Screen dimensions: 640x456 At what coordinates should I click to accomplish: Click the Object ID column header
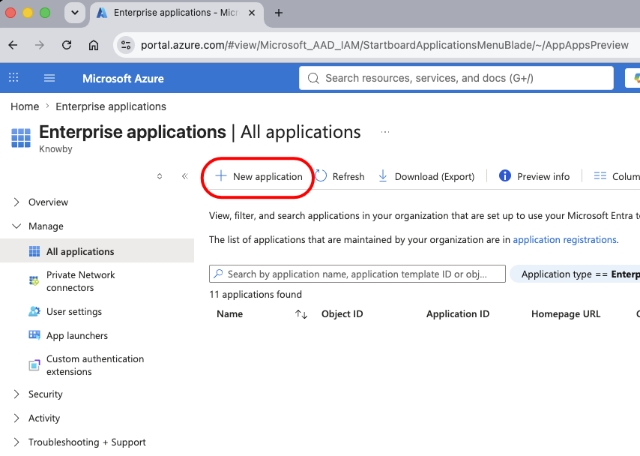pyautogui.click(x=342, y=314)
